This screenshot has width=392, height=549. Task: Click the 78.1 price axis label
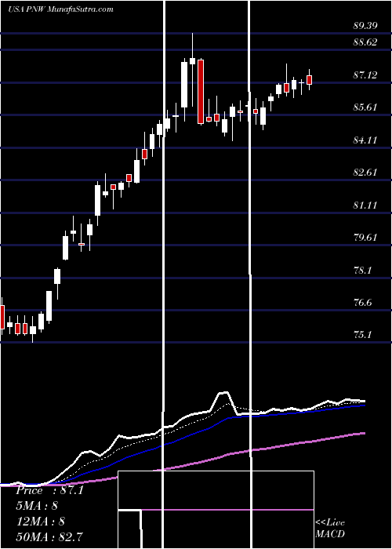tap(363, 271)
